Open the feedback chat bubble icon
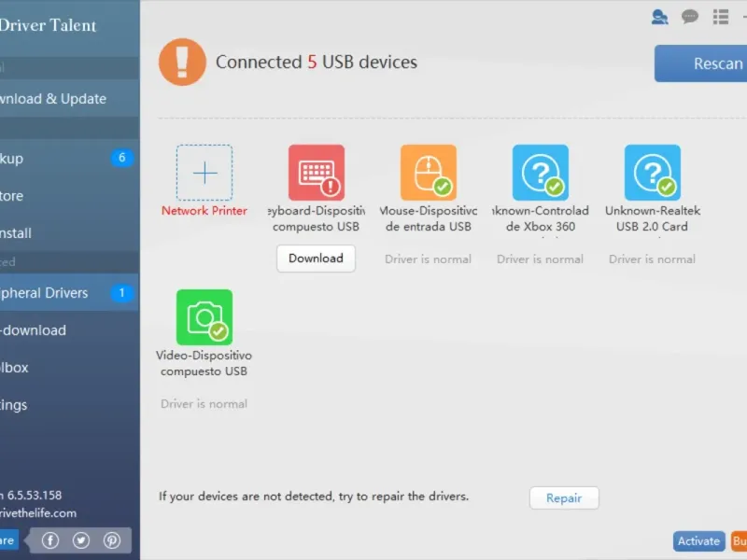The image size is (747, 560). coord(690,17)
